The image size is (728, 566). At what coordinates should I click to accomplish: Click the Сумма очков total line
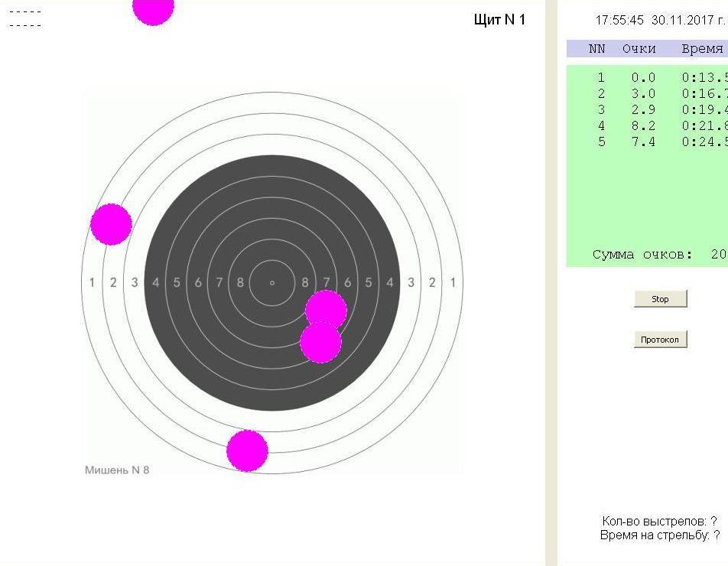point(658,255)
